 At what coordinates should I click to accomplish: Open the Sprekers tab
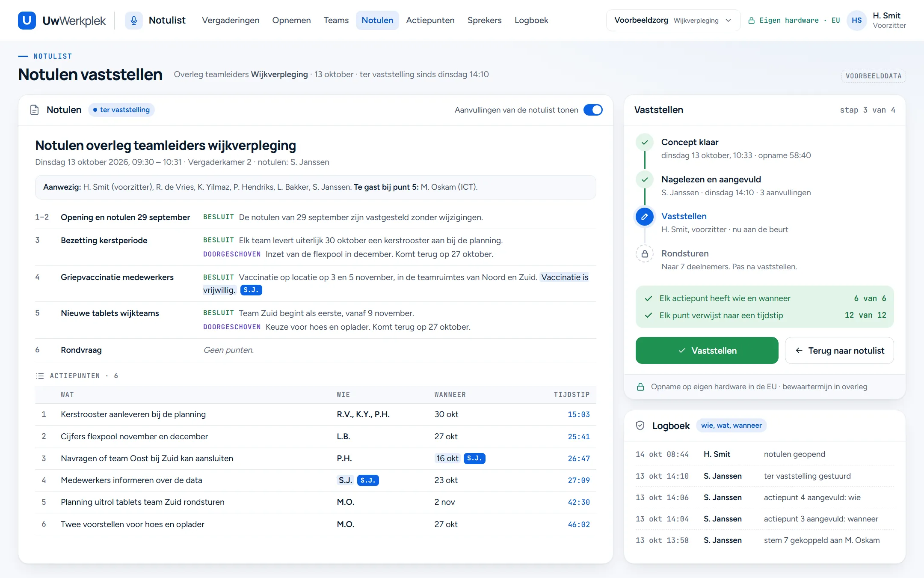pyautogui.click(x=484, y=21)
